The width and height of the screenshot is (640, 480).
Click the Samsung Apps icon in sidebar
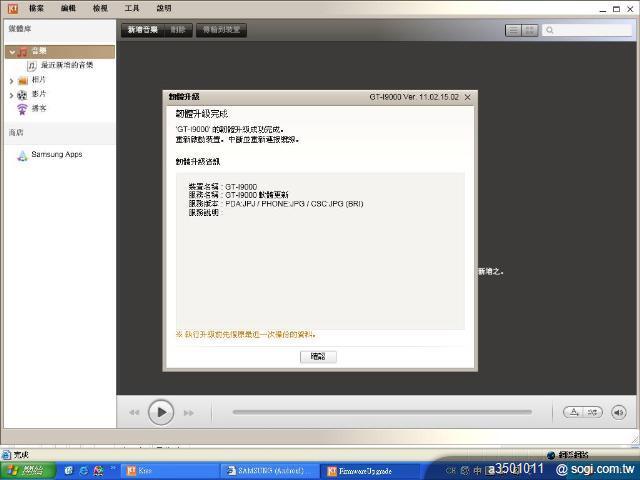[x=22, y=155]
